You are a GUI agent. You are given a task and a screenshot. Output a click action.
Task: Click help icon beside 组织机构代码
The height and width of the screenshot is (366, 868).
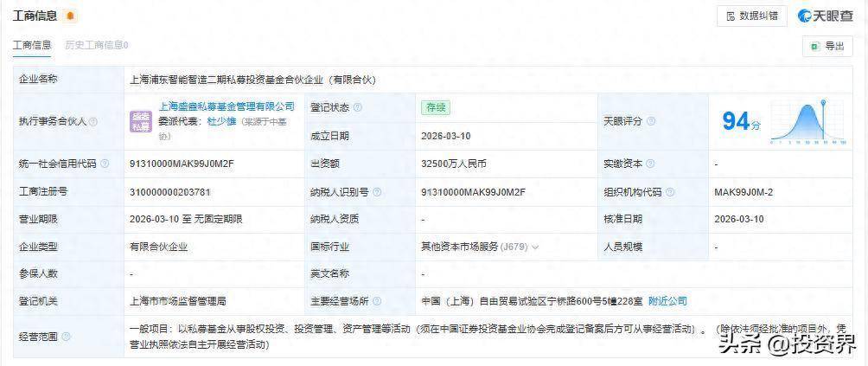pyautogui.click(x=670, y=192)
